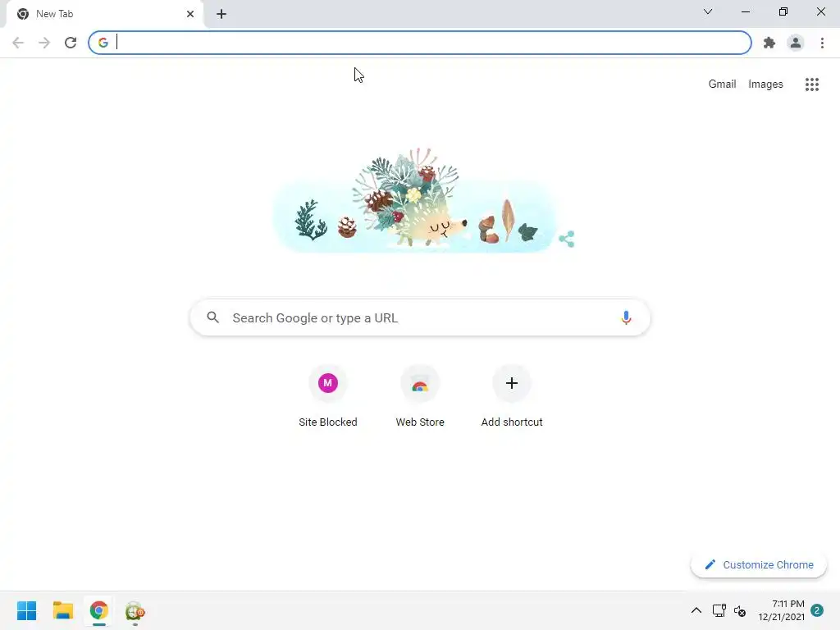The image size is (840, 630).
Task: Click the Customize Chrome button
Action: pyautogui.click(x=759, y=564)
